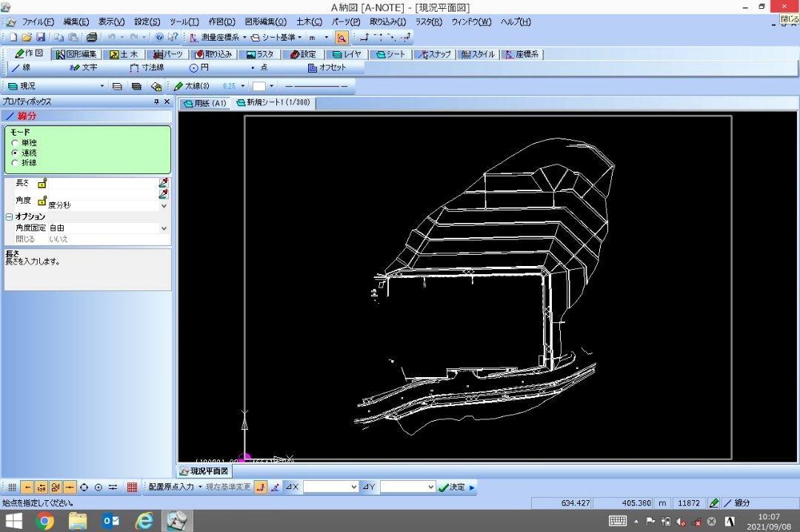Viewport: 800px width, 532px height.
Task: Open the 配置原点入力 dropdown
Action: click(200, 487)
